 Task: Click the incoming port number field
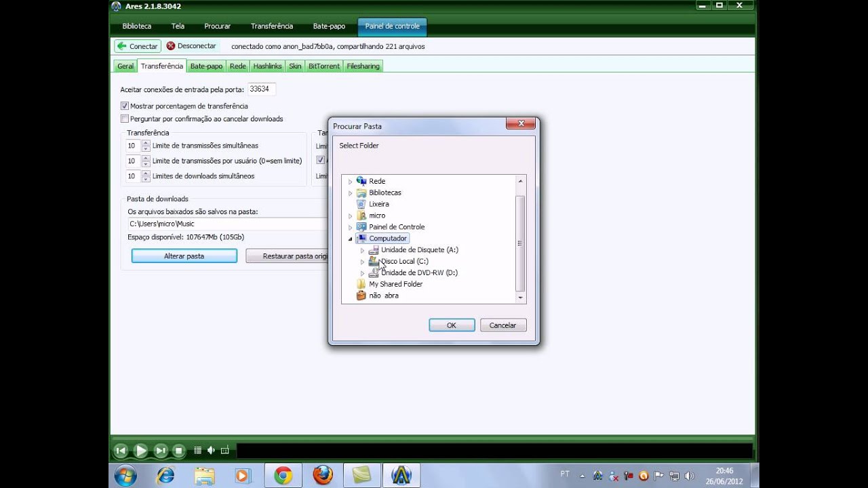click(261, 89)
